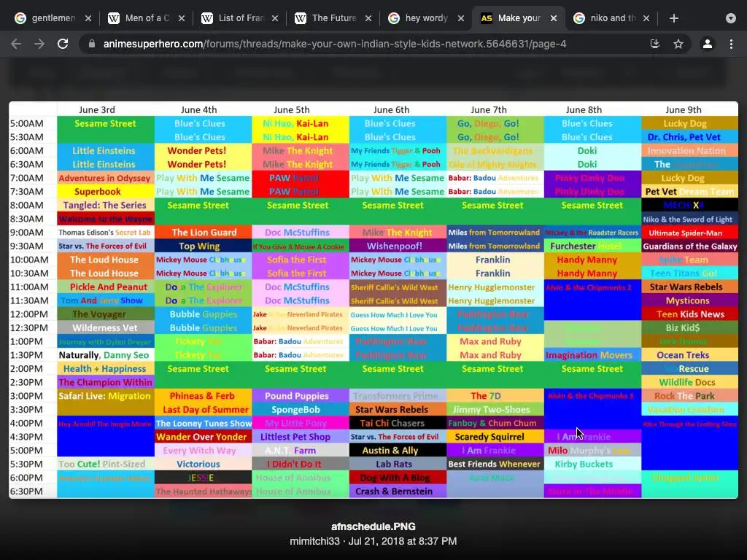Click 'Wander Over Yonder' cell
The image size is (747, 560).
tap(204, 437)
